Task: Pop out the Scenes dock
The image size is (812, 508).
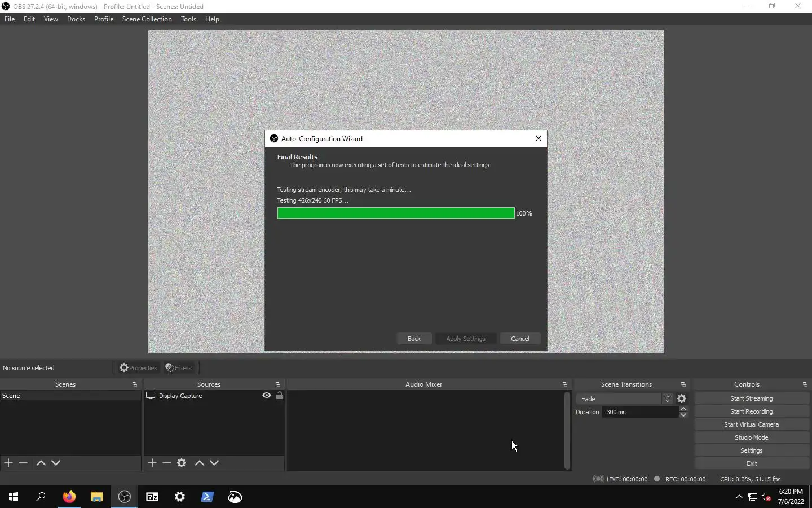Action: 135,384
